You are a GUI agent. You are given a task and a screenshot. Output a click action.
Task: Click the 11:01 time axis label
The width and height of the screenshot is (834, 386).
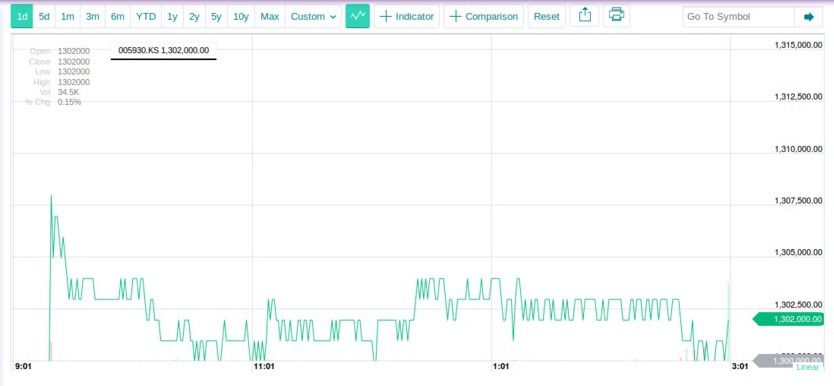click(264, 366)
